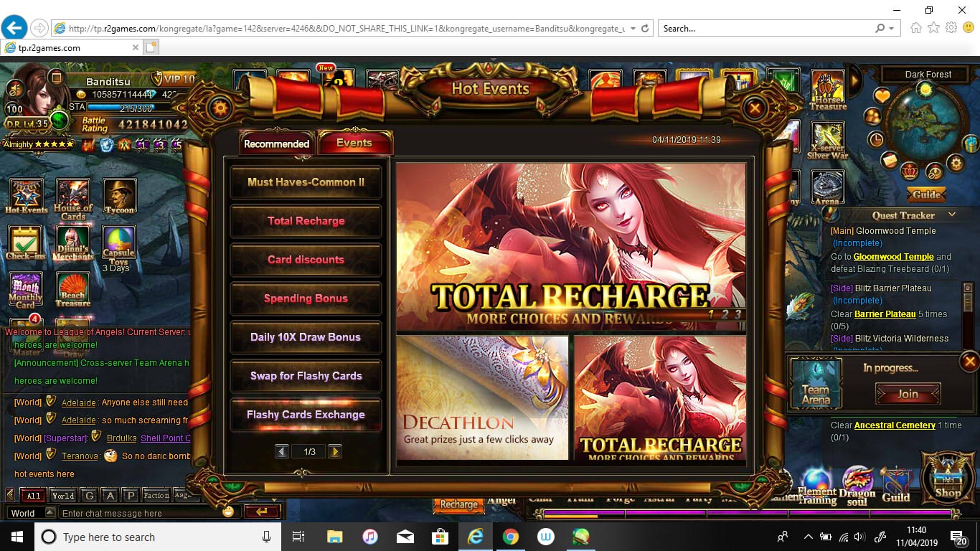The height and width of the screenshot is (551, 980).
Task: Open Djinni's Merchants icon
Action: point(73,242)
